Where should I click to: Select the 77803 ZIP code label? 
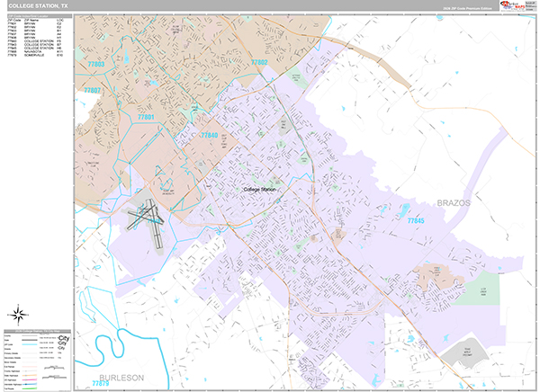(96, 64)
